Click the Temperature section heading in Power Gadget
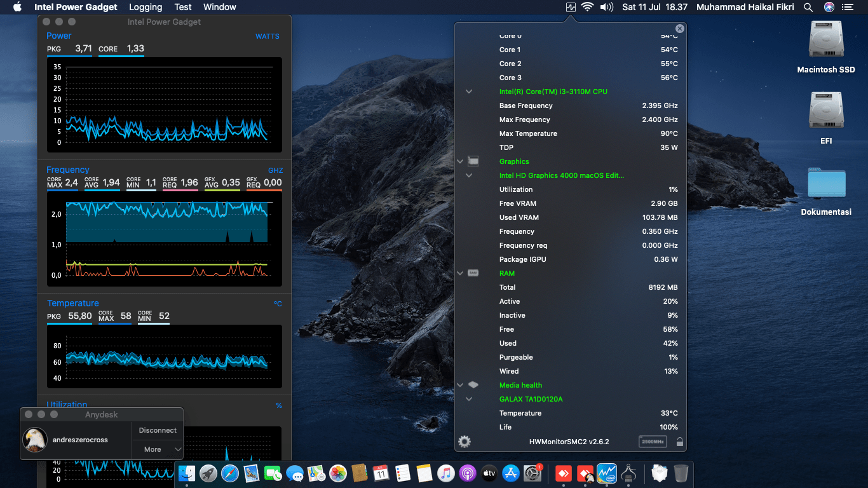Screen dimensions: 868x488 click(73, 303)
